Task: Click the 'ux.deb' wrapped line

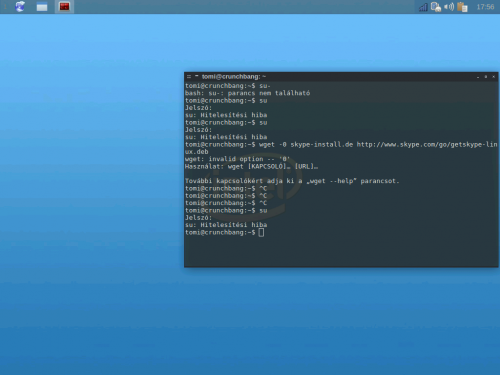Action: click(x=197, y=152)
